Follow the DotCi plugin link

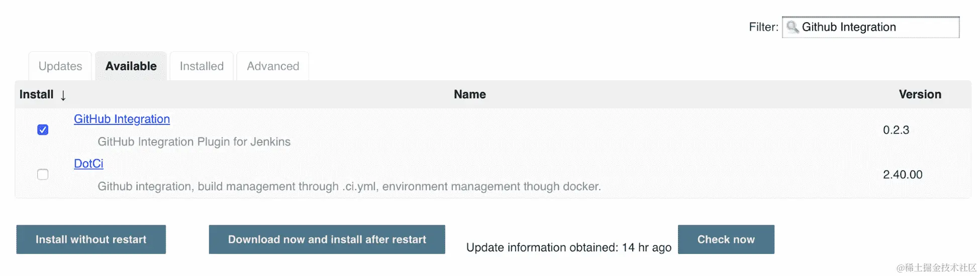pyautogui.click(x=88, y=164)
